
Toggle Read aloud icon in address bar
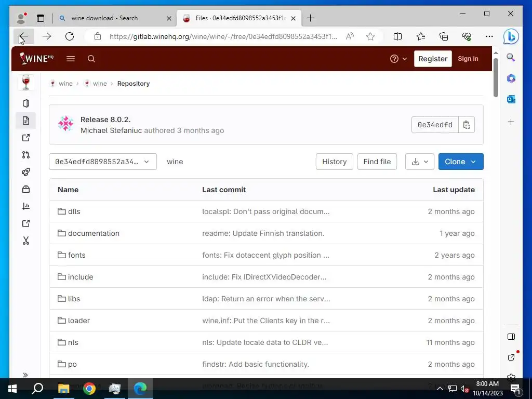350,36
